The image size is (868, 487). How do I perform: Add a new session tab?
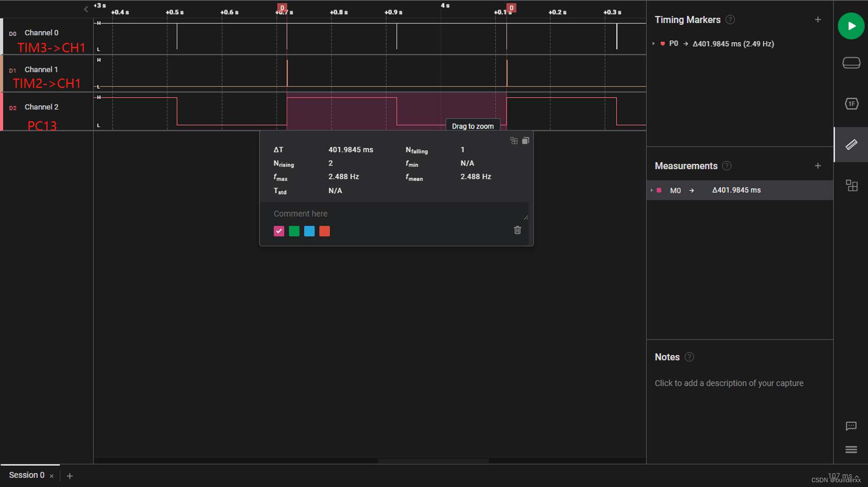(x=69, y=476)
